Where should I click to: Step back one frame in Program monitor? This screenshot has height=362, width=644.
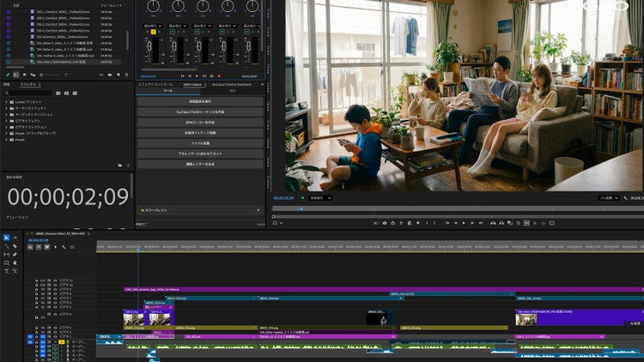pyautogui.click(x=455, y=223)
